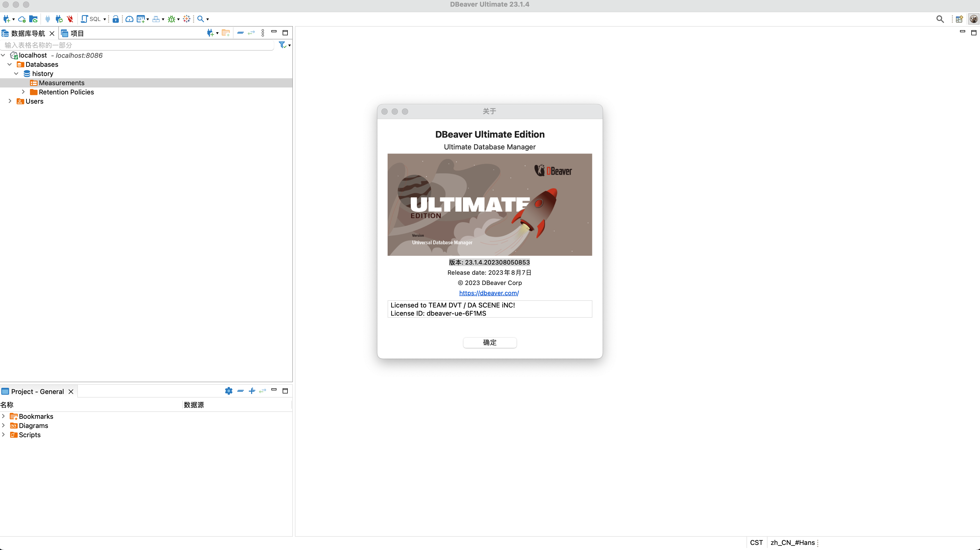Image resolution: width=980 pixels, height=550 pixels.
Task: Open the dashboard gauge icon
Action: [129, 19]
